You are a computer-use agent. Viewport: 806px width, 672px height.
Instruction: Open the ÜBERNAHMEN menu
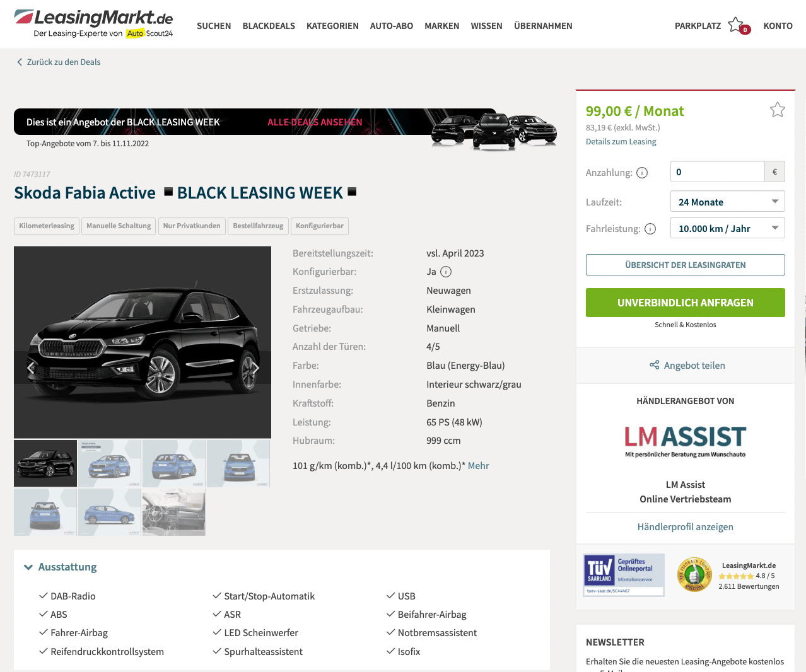[543, 26]
